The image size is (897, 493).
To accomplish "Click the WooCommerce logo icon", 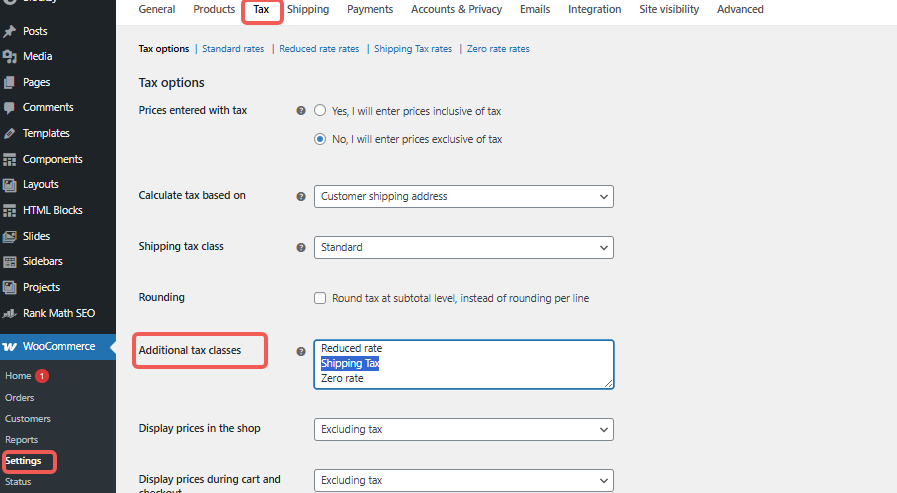I will coord(10,346).
